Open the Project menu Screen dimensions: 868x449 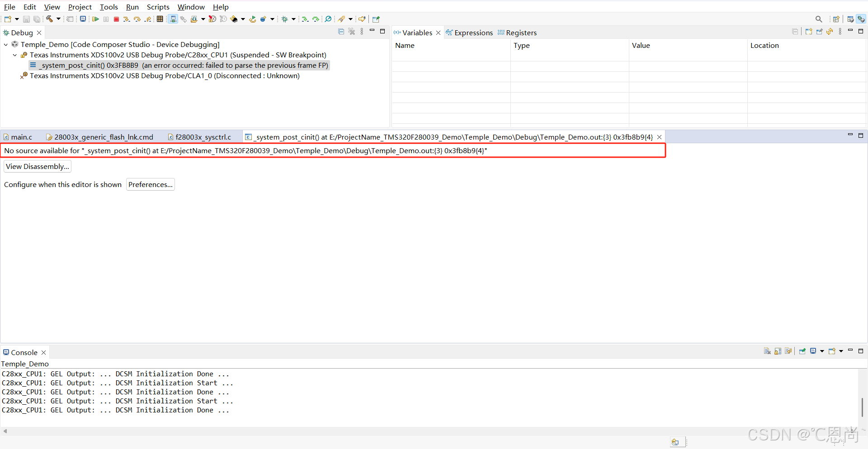(x=80, y=7)
